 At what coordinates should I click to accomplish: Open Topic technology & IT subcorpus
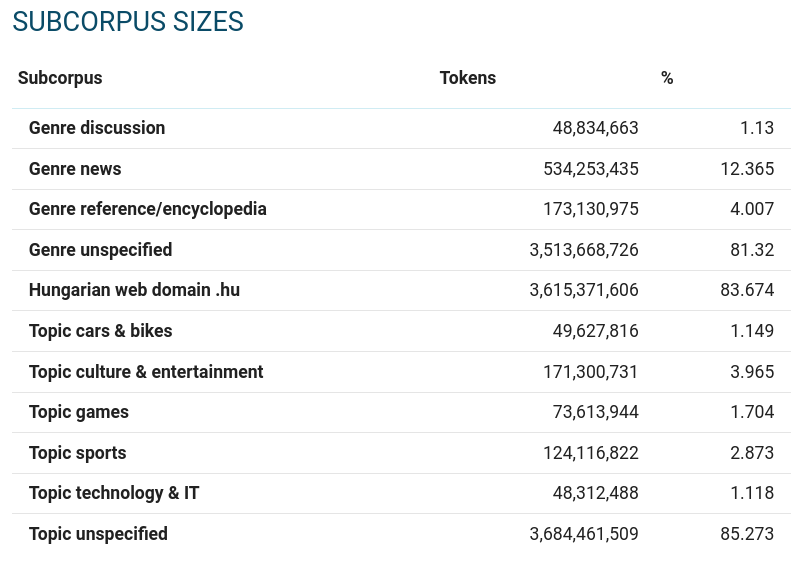coord(114,493)
